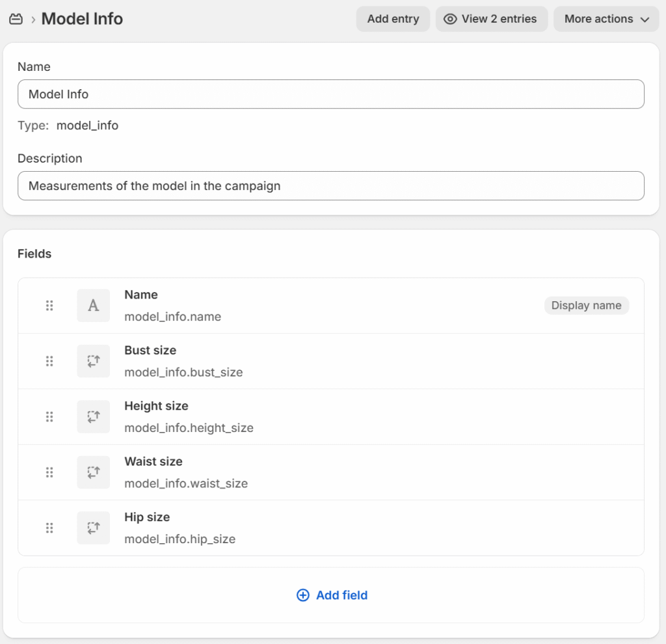Click the drag handle for Hip size
The width and height of the screenshot is (666, 644).
click(x=49, y=528)
